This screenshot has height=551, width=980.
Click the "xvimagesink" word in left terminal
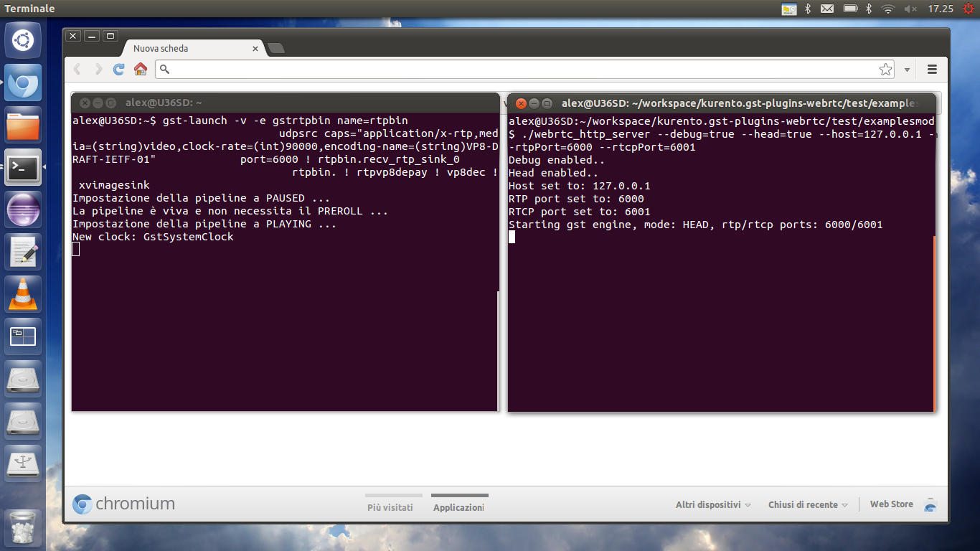114,185
